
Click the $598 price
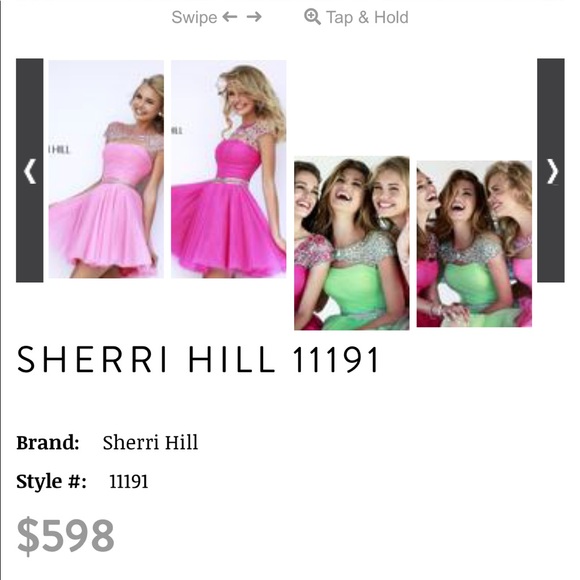tap(65, 536)
